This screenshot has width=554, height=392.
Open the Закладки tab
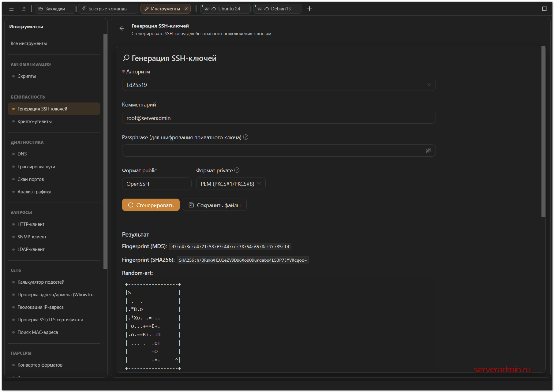pyautogui.click(x=55, y=9)
